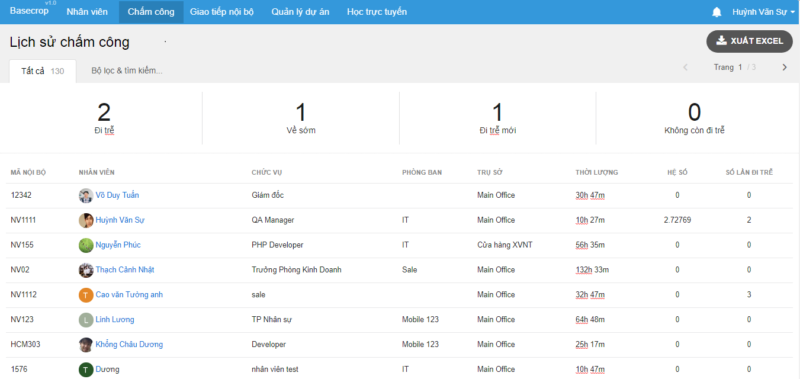Click the Đi trễ stat showing 2
The width and height of the screenshot is (800, 379).
104,119
